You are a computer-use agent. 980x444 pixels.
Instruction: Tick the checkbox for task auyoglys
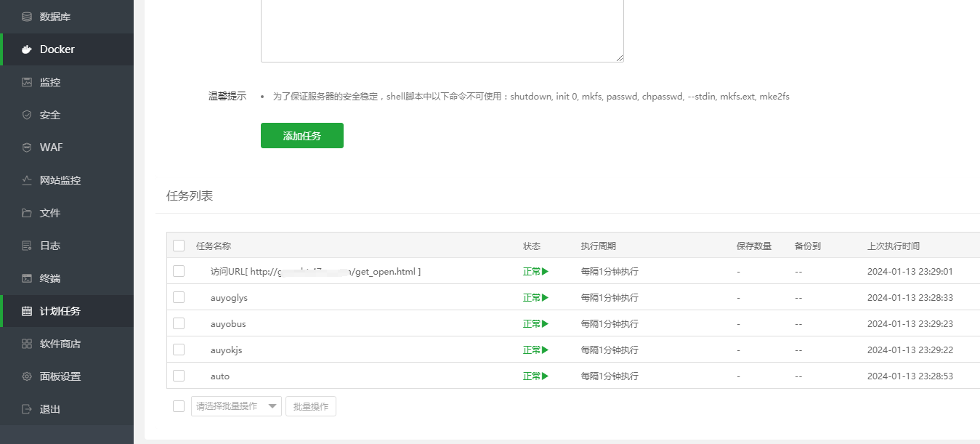click(x=179, y=297)
